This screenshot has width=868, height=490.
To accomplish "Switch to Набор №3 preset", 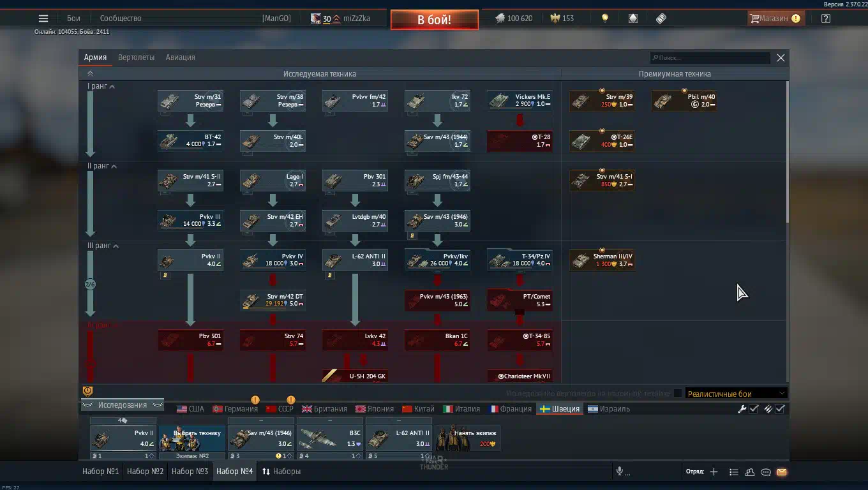I will [190, 471].
